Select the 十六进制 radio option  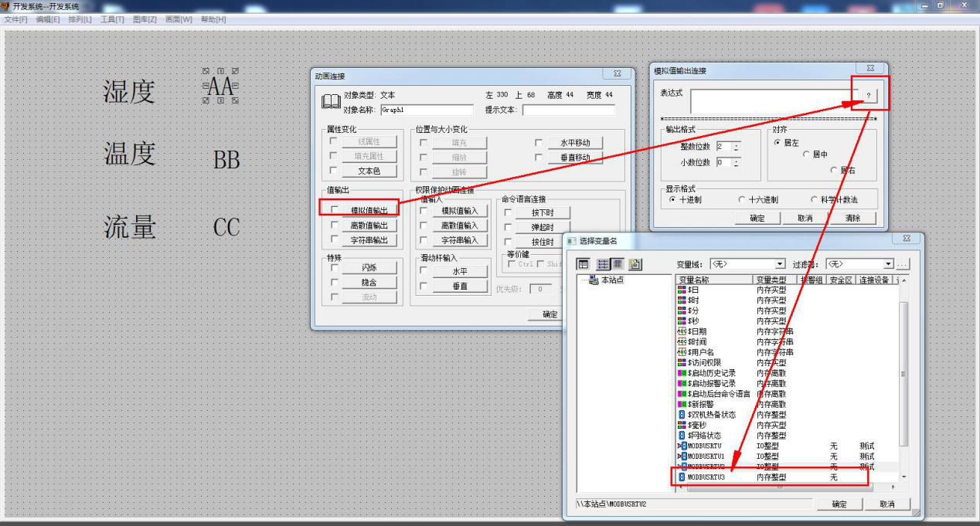(742, 200)
